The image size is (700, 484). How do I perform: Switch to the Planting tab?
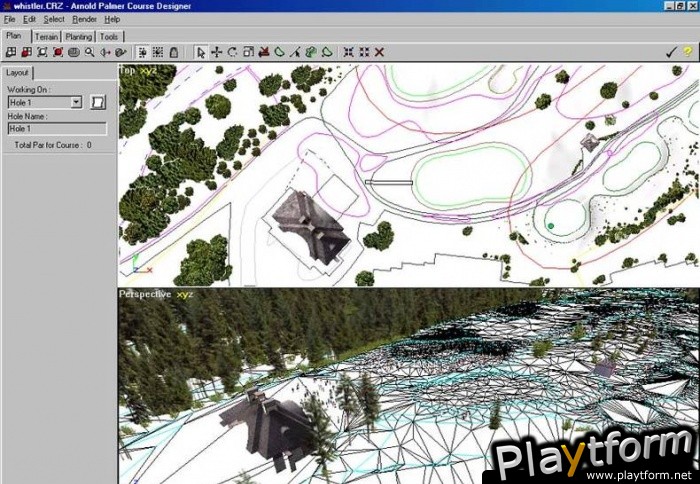(79, 37)
